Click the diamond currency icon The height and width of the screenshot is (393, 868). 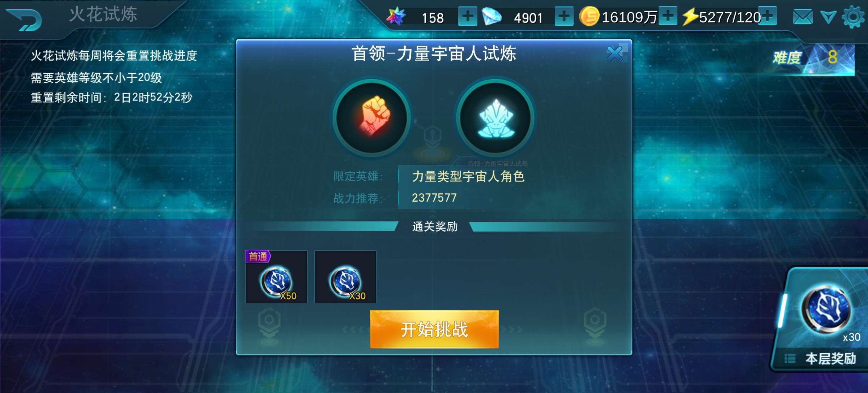492,17
